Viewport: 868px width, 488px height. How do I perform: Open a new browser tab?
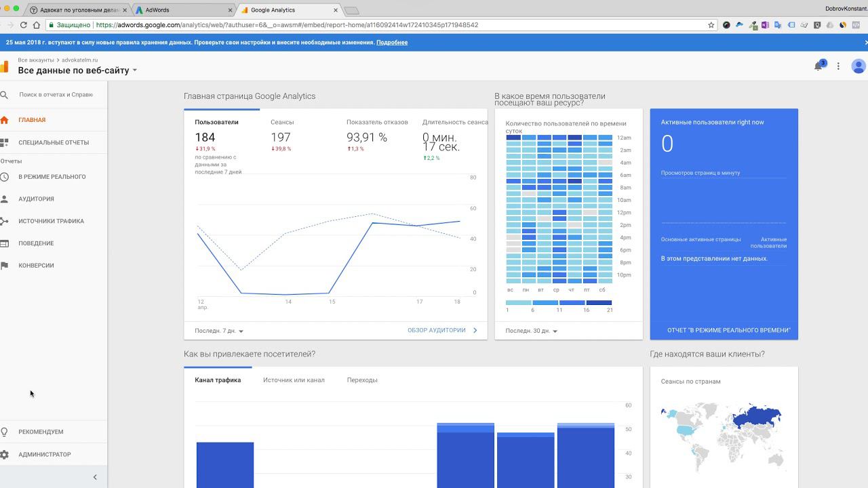351,10
